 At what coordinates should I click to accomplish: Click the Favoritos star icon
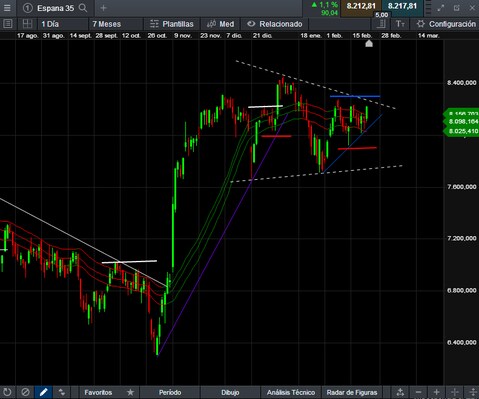click(x=130, y=392)
